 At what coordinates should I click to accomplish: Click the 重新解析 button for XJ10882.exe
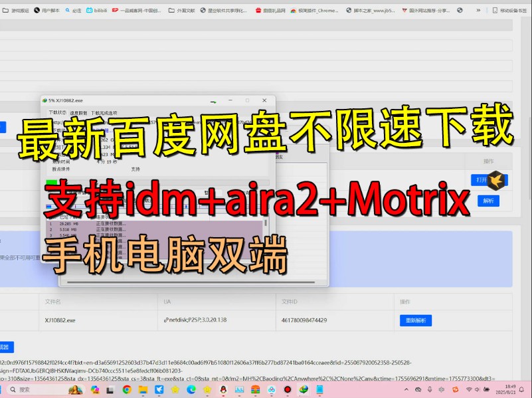pyautogui.click(x=416, y=320)
